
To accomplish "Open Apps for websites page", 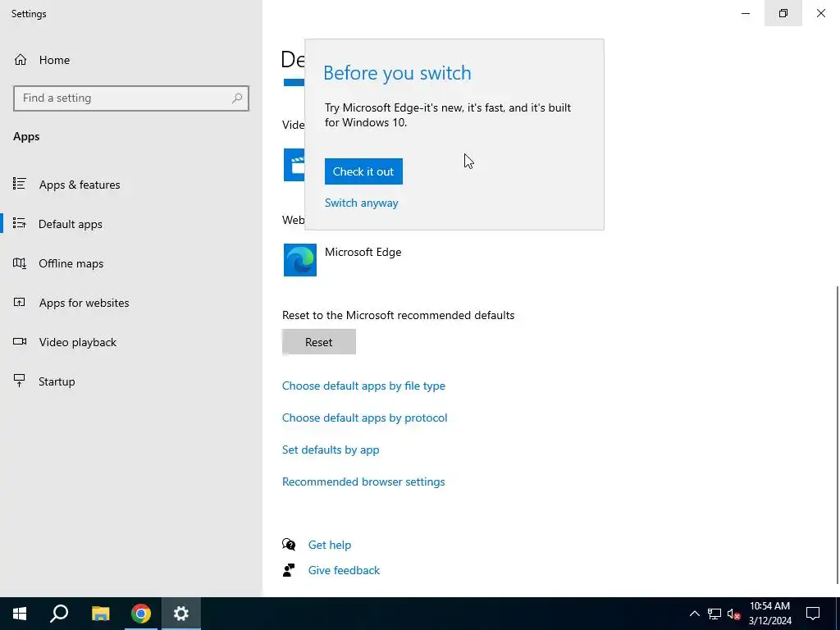I will coord(84,303).
